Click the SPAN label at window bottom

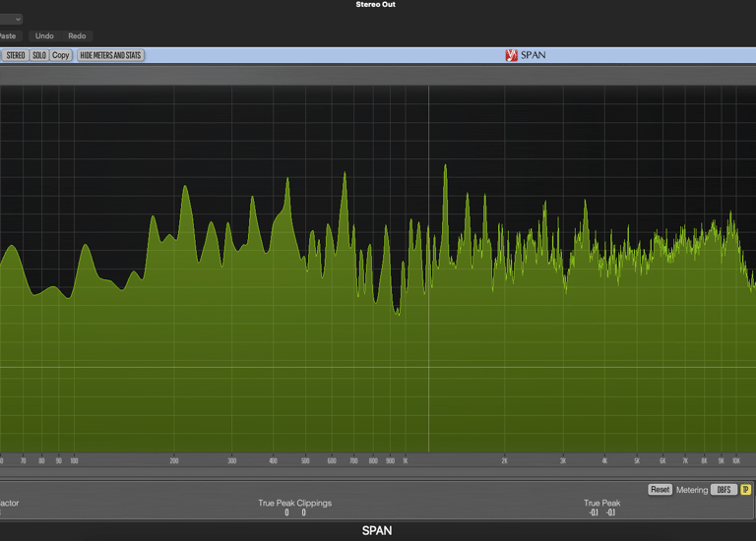pos(377,531)
